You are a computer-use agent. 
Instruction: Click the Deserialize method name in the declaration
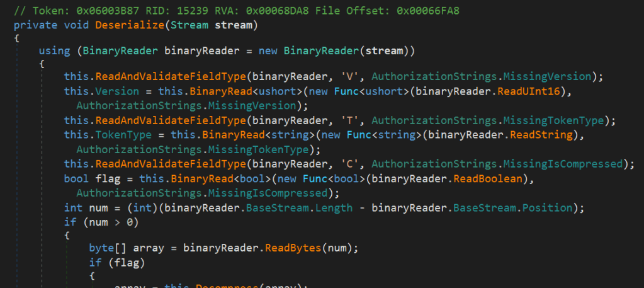(126, 25)
